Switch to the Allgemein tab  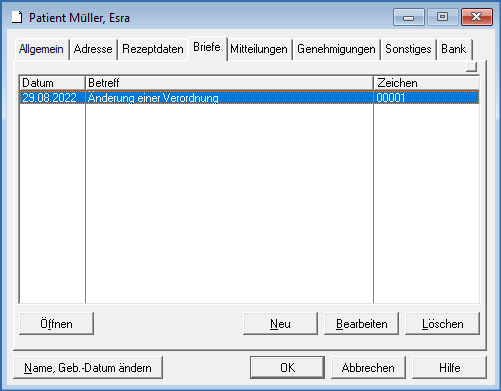pyautogui.click(x=41, y=49)
